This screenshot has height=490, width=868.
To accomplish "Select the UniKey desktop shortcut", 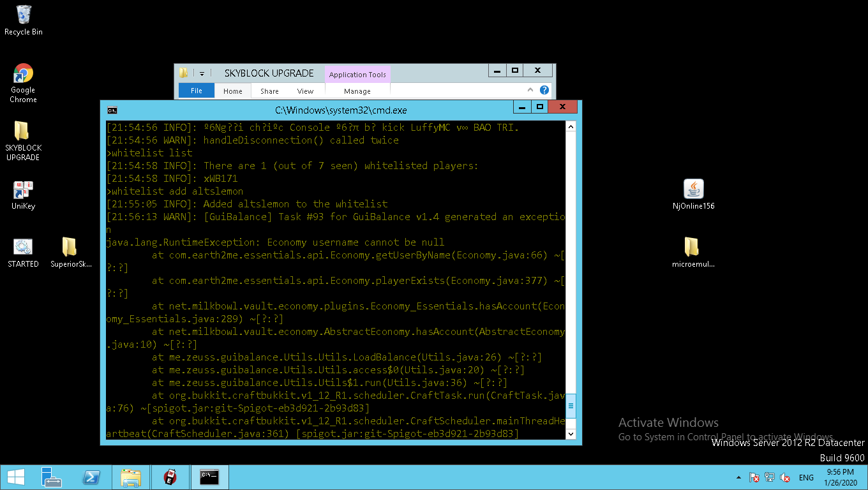I will click(23, 195).
